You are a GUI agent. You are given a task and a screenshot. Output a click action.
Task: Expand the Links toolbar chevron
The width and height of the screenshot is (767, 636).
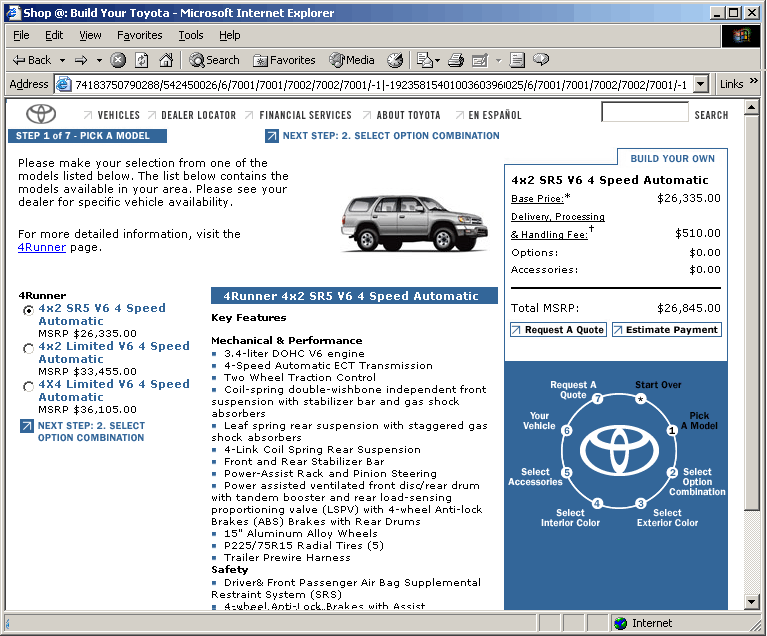754,81
